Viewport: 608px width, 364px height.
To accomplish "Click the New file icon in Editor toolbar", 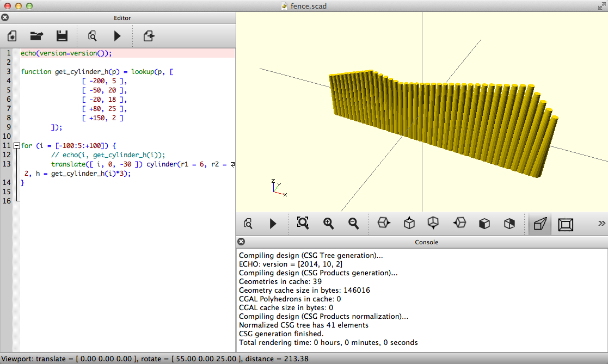I will coord(12,36).
